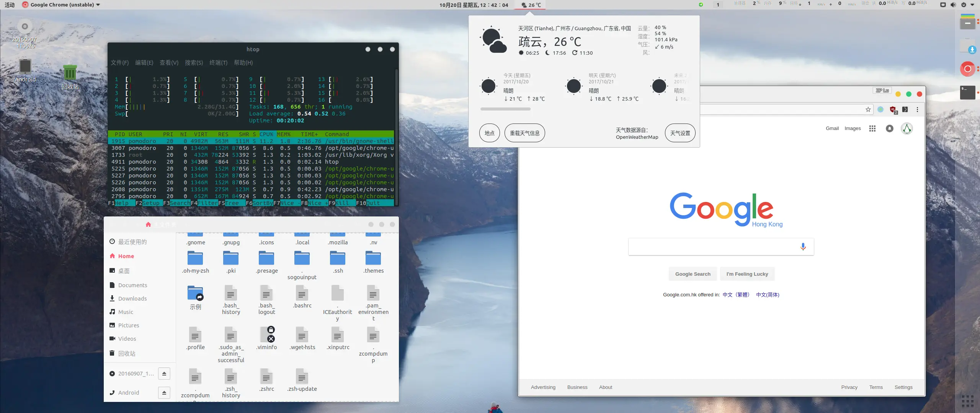Open 终端(T) menu in htop terminal
980x413 pixels.
tap(218, 63)
